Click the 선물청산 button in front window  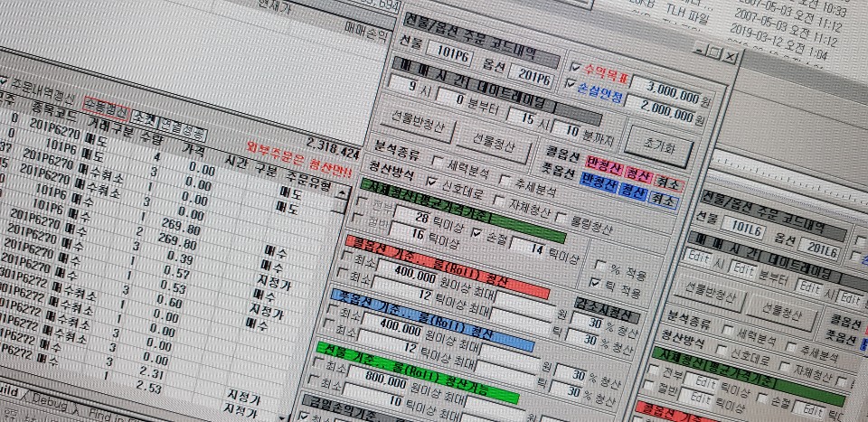(495, 144)
